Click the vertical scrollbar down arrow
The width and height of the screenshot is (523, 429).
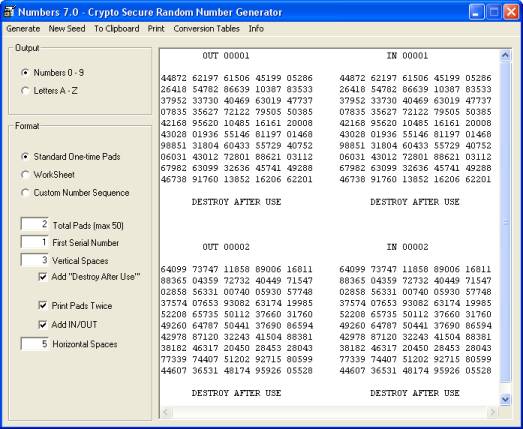(x=505, y=399)
